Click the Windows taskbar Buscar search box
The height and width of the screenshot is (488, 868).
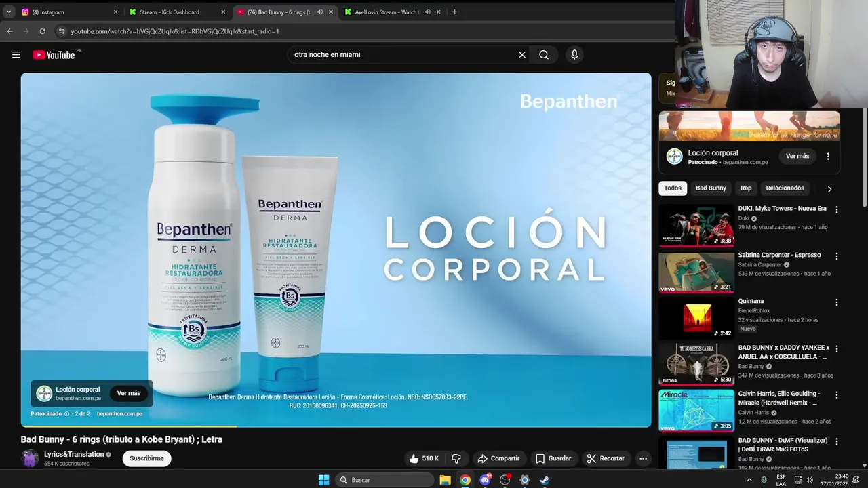point(384,480)
